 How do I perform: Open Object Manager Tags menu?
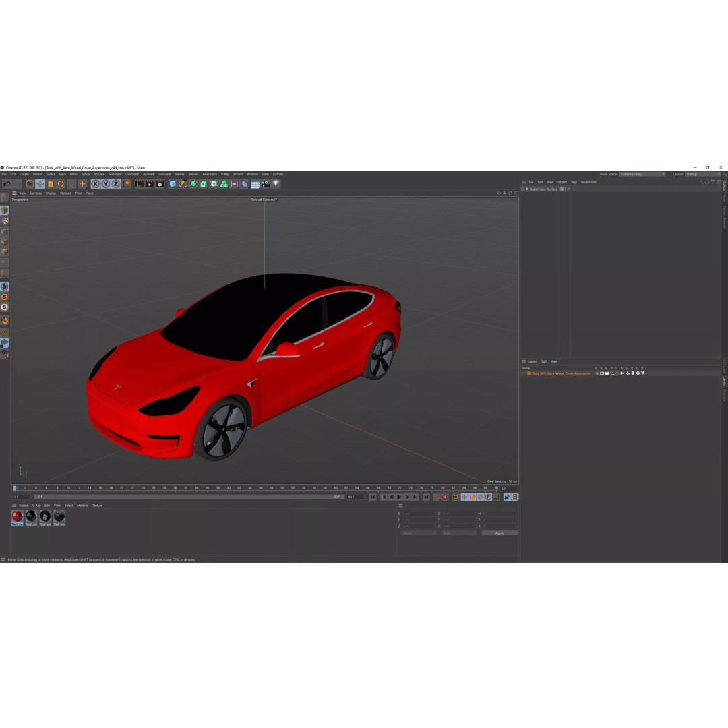click(574, 182)
